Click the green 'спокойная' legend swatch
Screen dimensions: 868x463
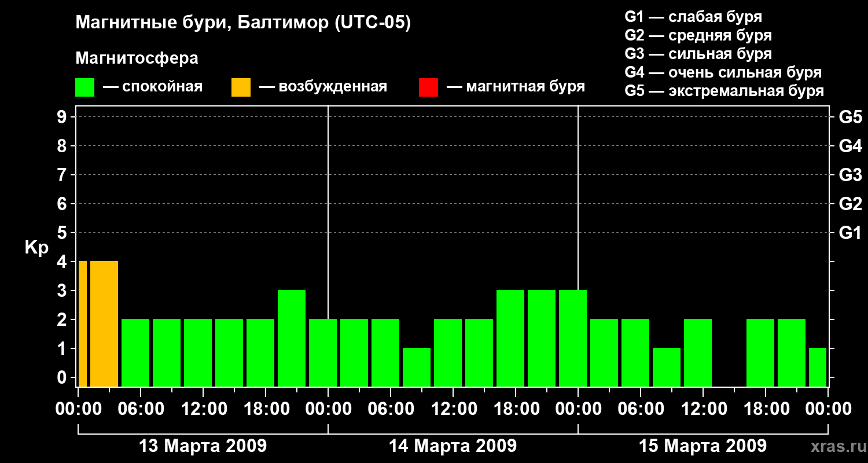tap(84, 87)
